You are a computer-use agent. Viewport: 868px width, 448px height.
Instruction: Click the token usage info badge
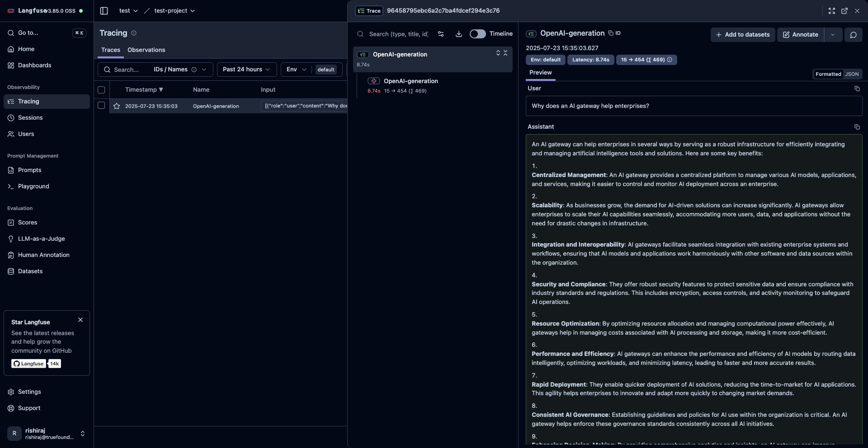(x=646, y=60)
